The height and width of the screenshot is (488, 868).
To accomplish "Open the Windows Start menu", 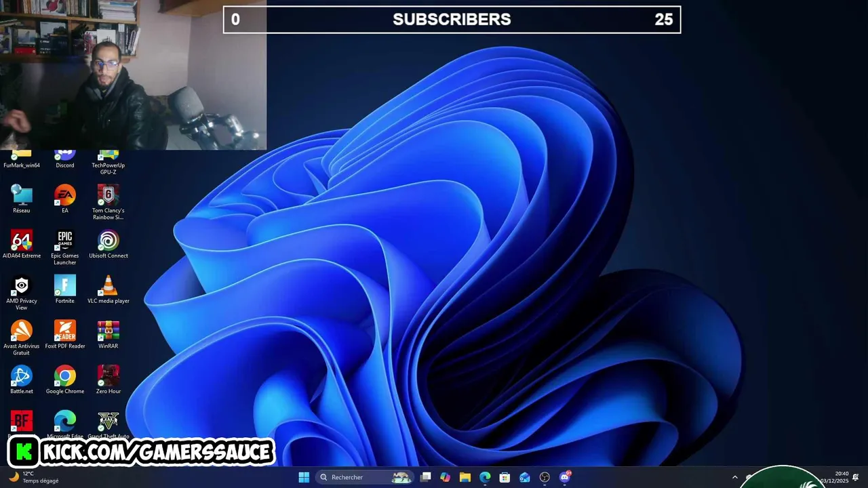I will click(x=304, y=477).
